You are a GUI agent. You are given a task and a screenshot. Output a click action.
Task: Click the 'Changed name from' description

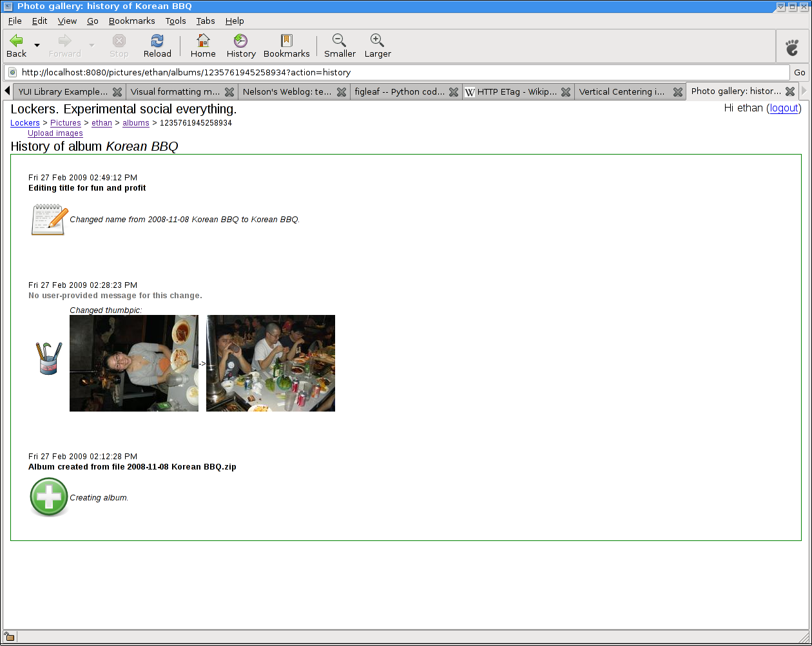click(185, 220)
